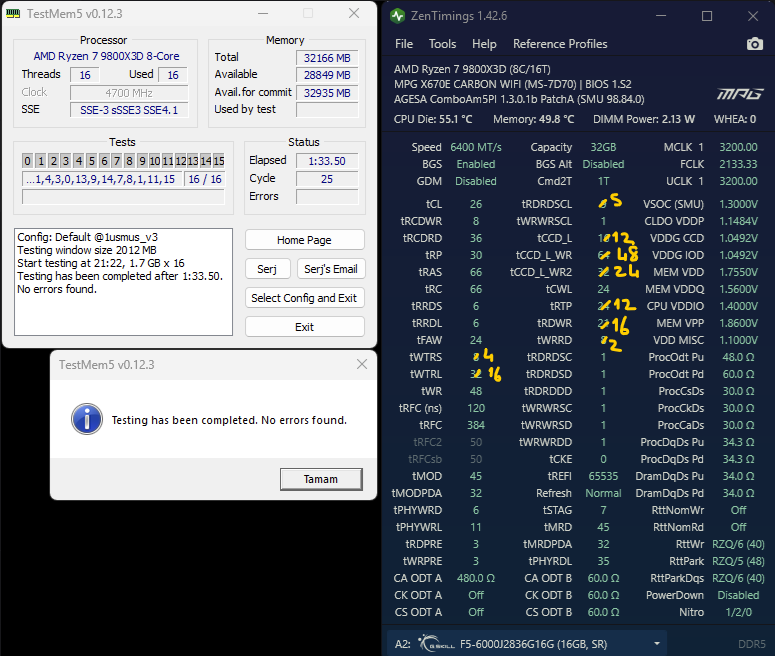Image resolution: width=775 pixels, height=656 pixels.
Task: Open the Tools menu in ZenTimings
Action: click(442, 44)
